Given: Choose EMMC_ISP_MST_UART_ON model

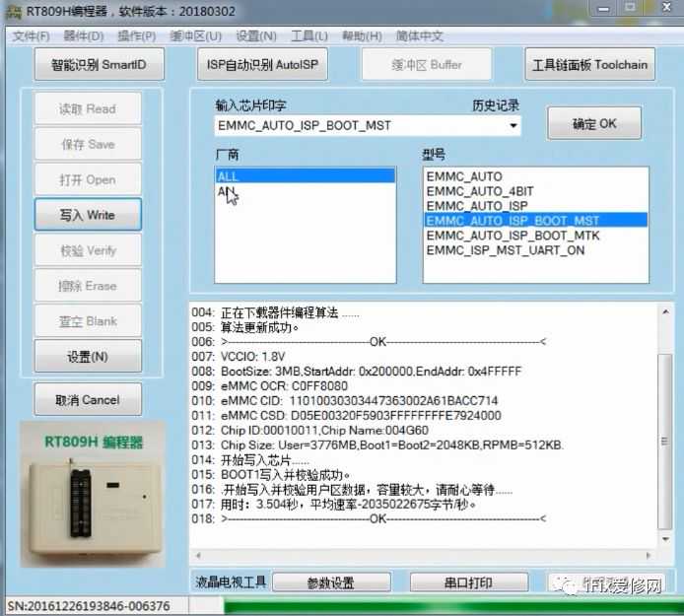Looking at the screenshot, I should click(518, 250).
